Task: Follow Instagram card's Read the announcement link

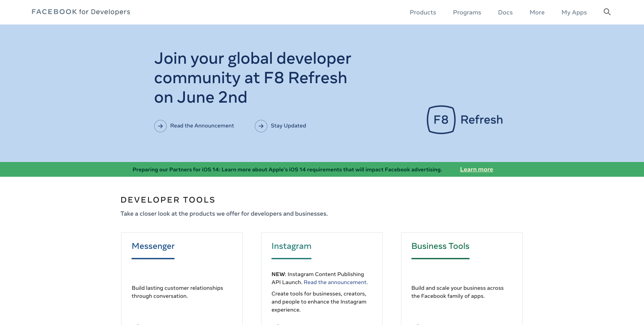Action: 336,282
